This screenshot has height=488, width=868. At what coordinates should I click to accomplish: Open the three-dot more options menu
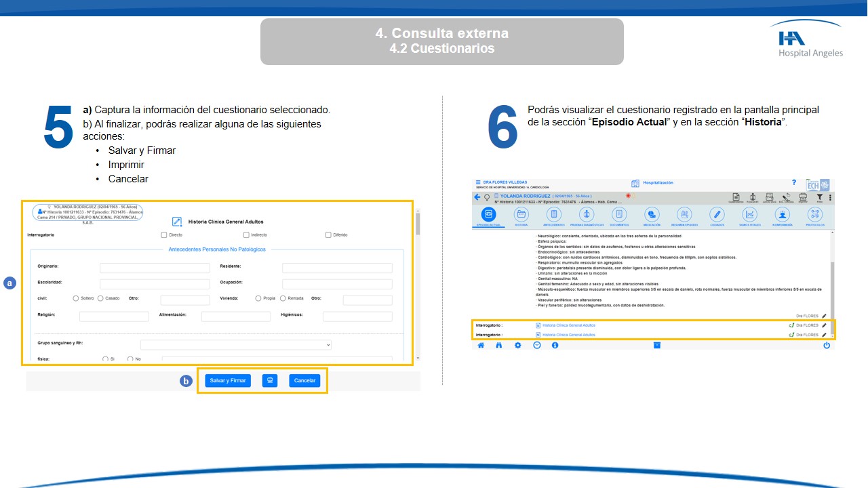pyautogui.click(x=830, y=197)
